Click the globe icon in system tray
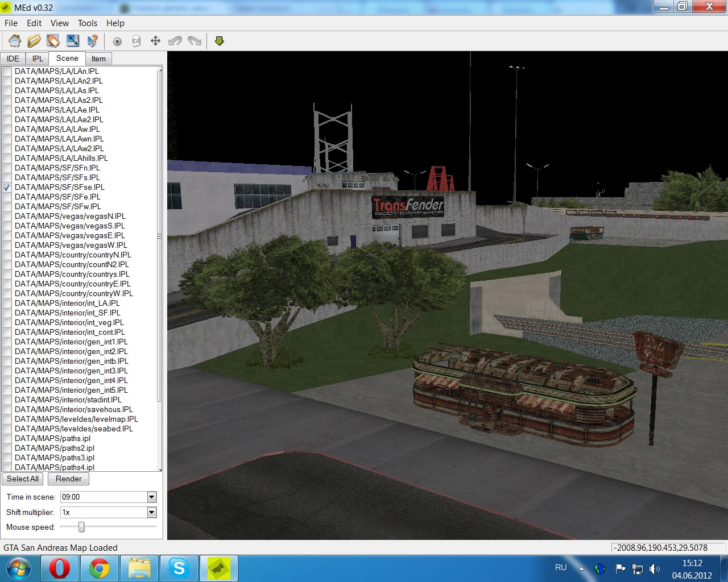Screen dimensions: 728x582 600,568
